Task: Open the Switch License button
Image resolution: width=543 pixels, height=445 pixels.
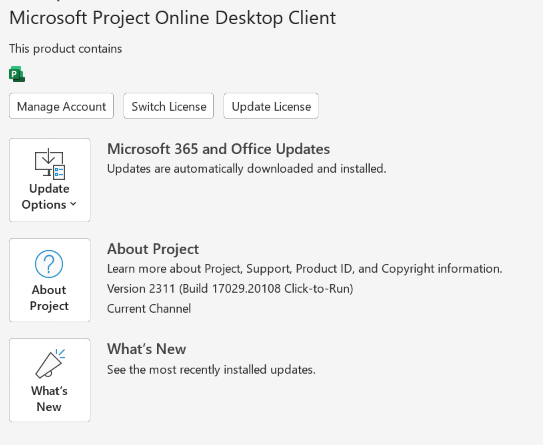Action: (x=169, y=106)
